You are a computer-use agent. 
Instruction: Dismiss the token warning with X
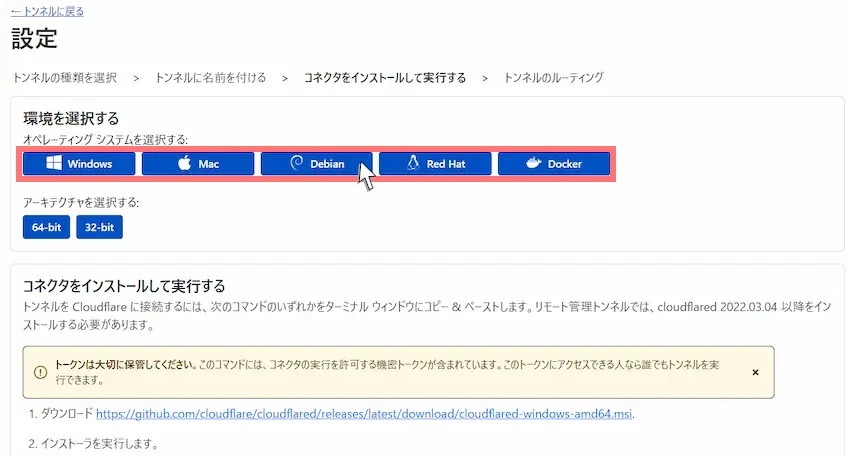coord(755,372)
